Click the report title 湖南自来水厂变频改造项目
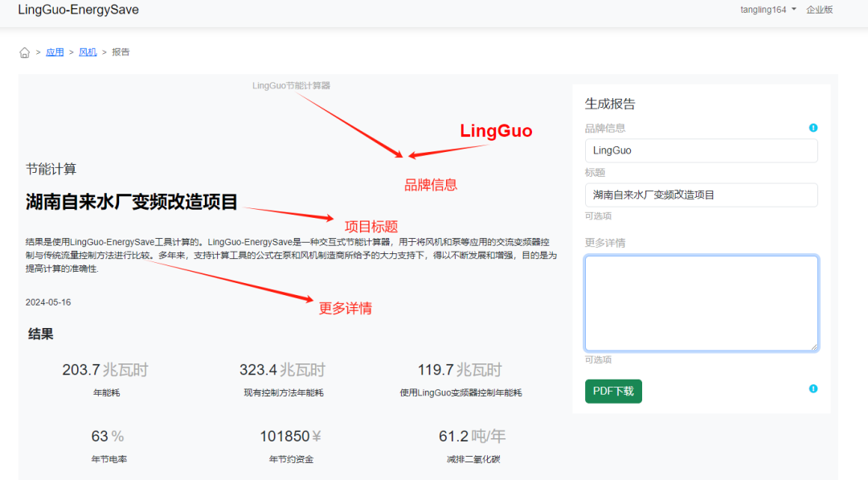868x480 pixels. click(x=132, y=202)
